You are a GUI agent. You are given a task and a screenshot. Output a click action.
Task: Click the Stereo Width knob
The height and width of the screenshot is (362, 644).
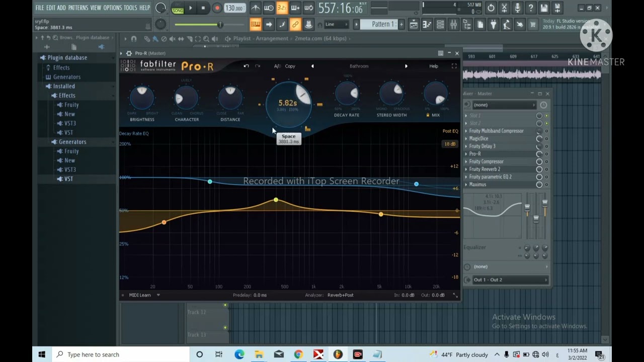pyautogui.click(x=391, y=93)
